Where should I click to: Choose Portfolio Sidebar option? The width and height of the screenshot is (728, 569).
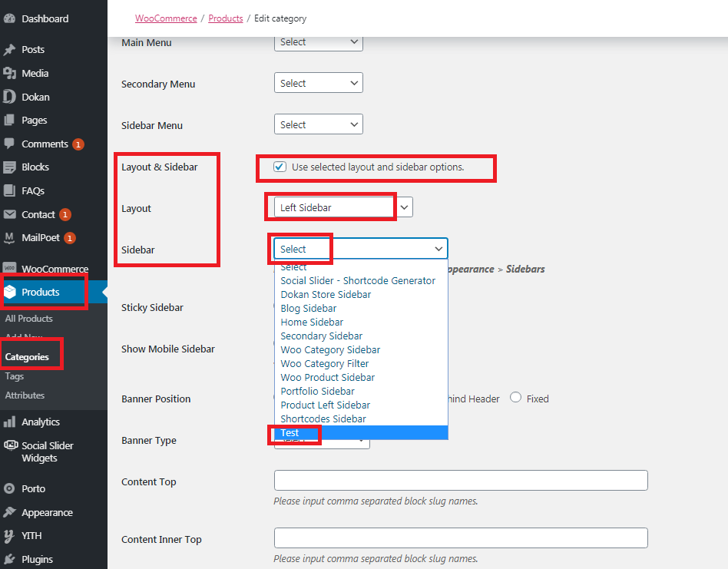(x=361, y=392)
